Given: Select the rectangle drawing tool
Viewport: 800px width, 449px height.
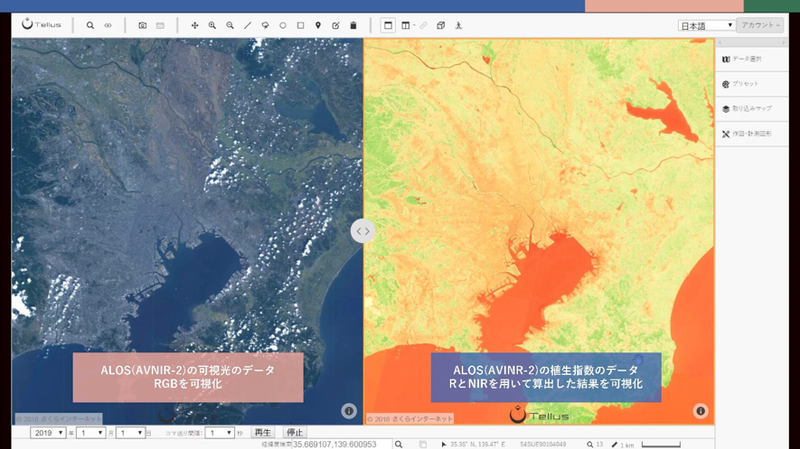Looking at the screenshot, I should (x=301, y=26).
